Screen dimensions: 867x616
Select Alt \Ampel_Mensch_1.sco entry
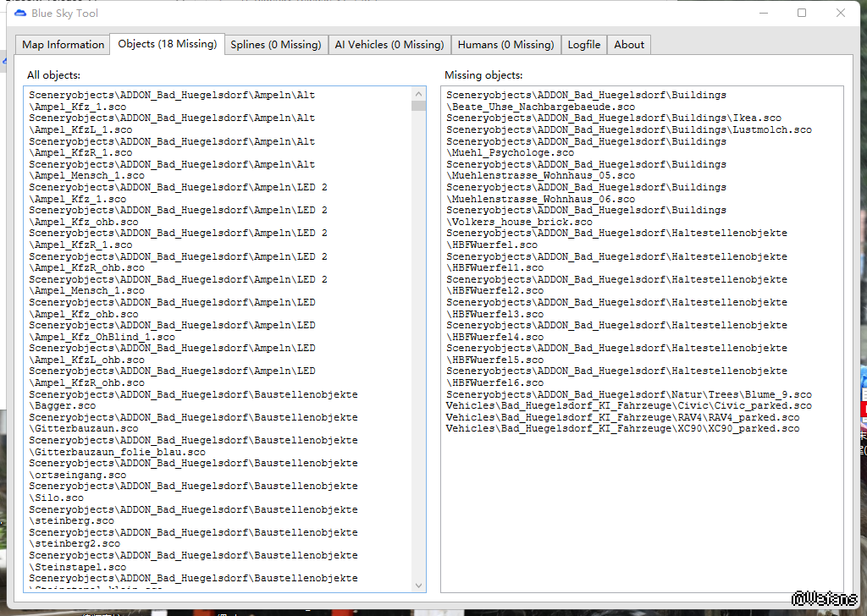pyautogui.click(x=172, y=169)
